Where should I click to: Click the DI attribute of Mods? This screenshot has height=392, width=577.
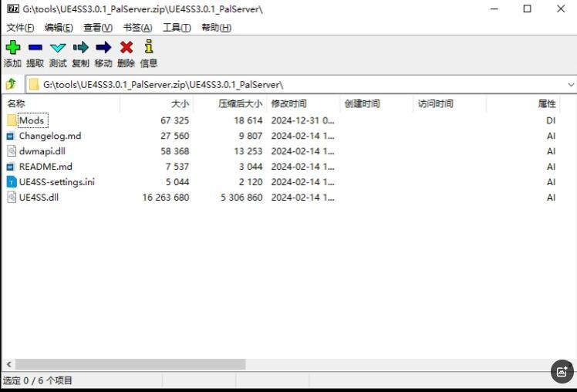tap(551, 120)
